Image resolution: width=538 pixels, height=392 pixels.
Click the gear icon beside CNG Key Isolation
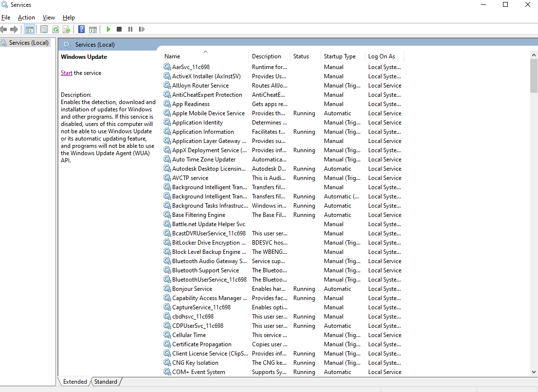tap(167, 362)
